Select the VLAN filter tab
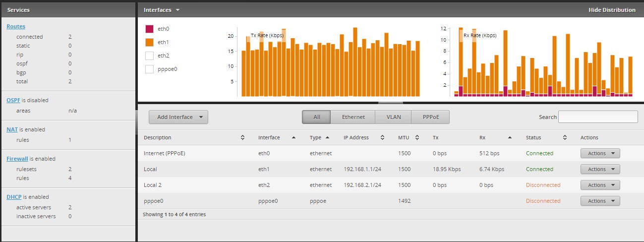This screenshot has width=644, height=242. click(393, 117)
